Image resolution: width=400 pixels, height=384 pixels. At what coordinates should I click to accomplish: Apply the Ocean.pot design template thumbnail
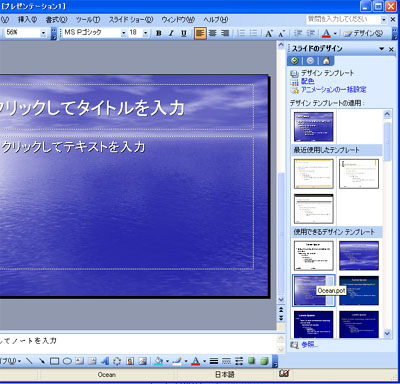point(313,290)
